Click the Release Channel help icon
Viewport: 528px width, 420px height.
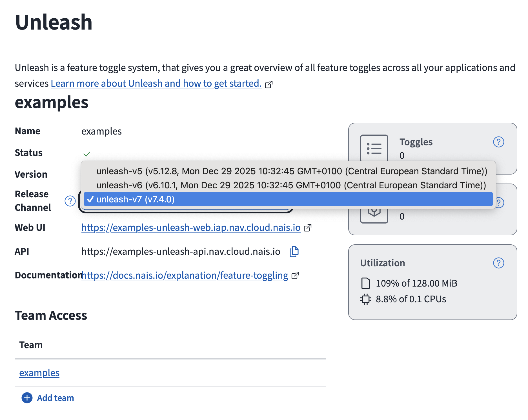tap(70, 201)
